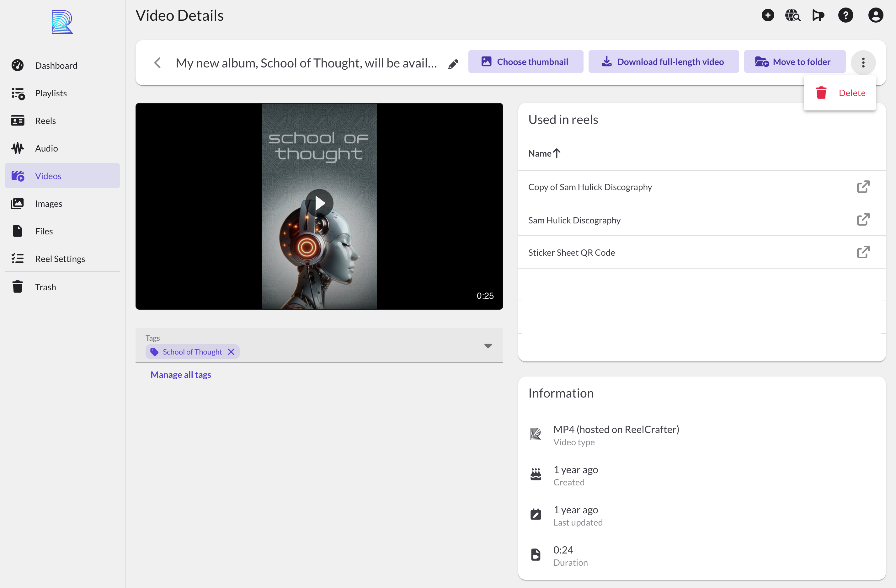Click the announcements flag icon
Viewport: 896px width, 588px height.
(818, 15)
